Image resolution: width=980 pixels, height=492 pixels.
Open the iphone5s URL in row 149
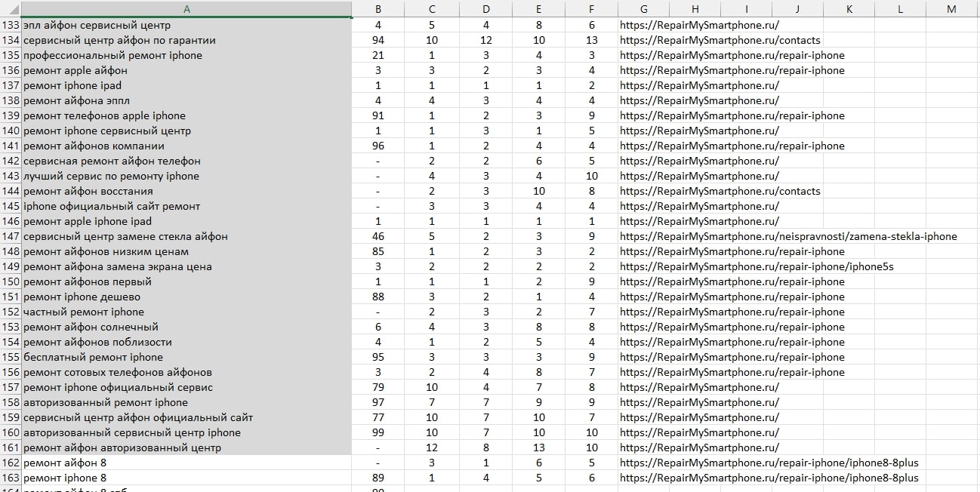click(757, 266)
